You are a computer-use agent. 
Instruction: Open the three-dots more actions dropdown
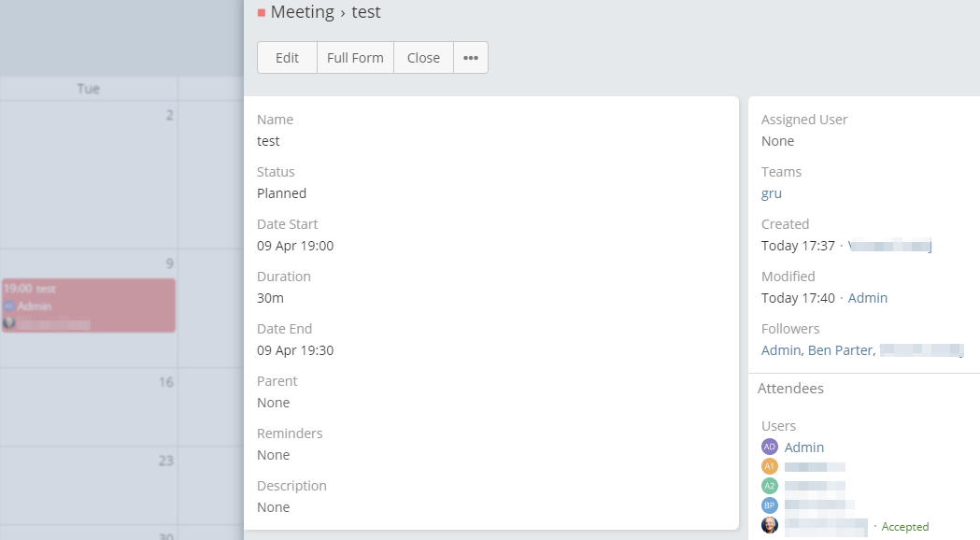click(x=471, y=58)
